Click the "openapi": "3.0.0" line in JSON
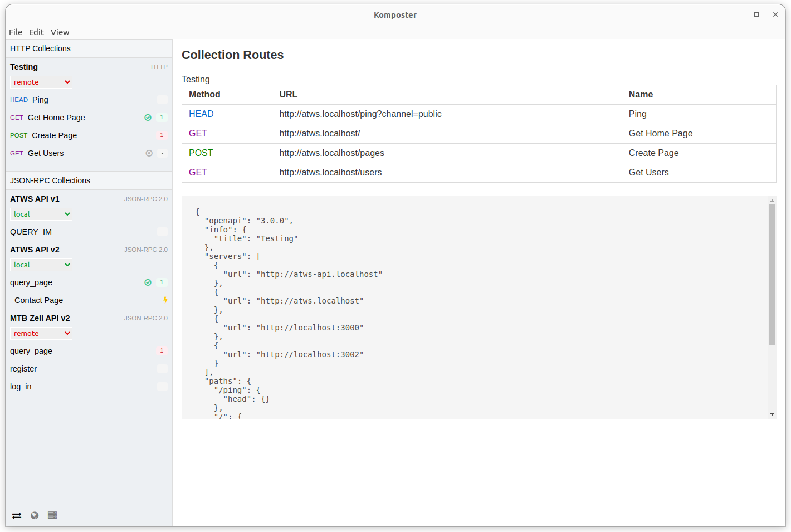 tap(248, 221)
